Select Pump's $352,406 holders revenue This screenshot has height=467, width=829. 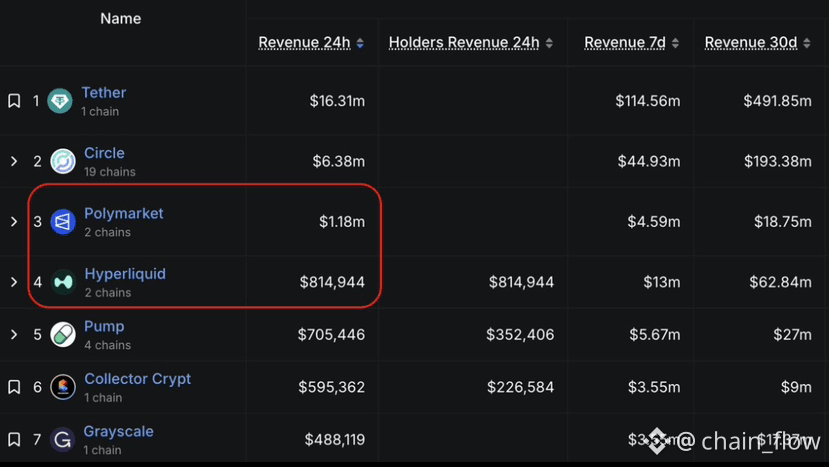point(520,334)
